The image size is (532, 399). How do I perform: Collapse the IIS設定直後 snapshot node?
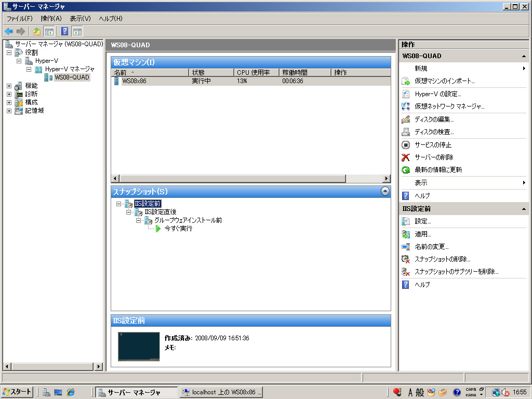coord(128,212)
